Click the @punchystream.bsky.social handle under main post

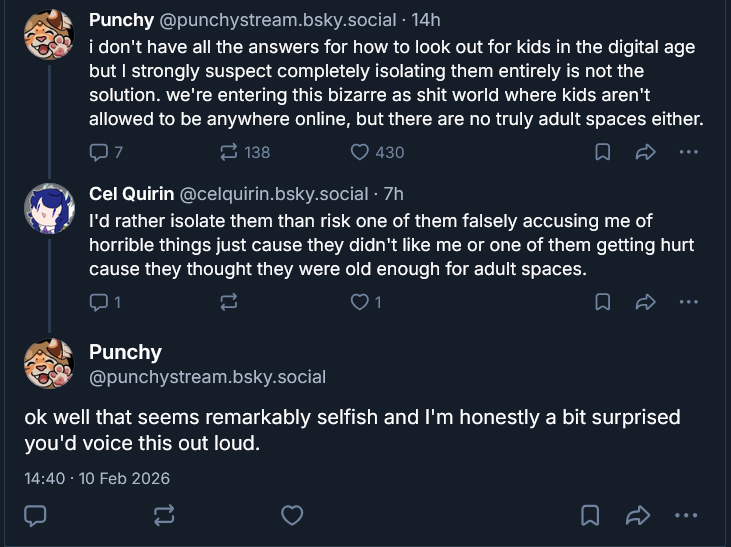pyautogui.click(x=208, y=377)
